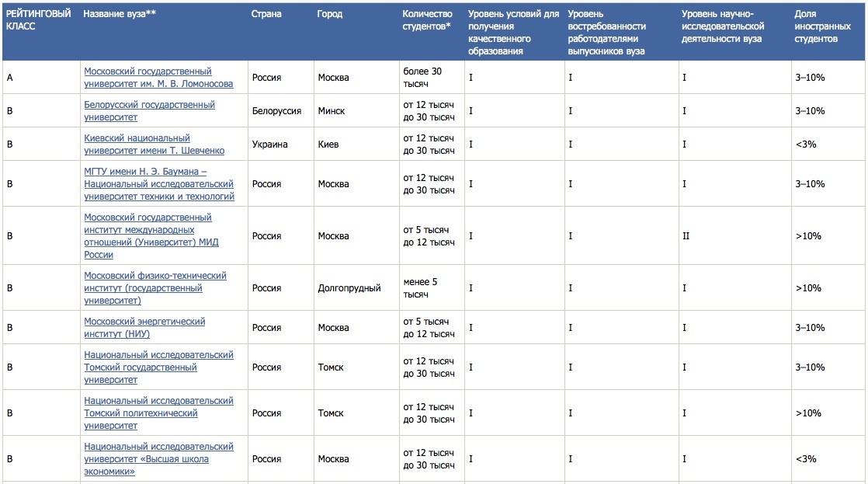Follow the МГИМО (Университет) МИД России link
The width and height of the screenshot is (868, 484).
point(151,236)
